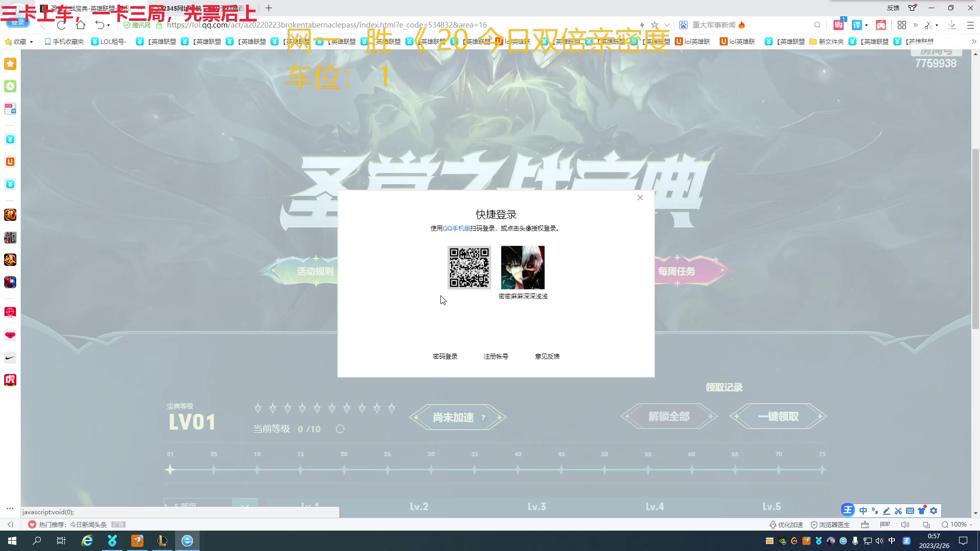Close the quick login dialog
The image size is (980, 551).
[640, 197]
